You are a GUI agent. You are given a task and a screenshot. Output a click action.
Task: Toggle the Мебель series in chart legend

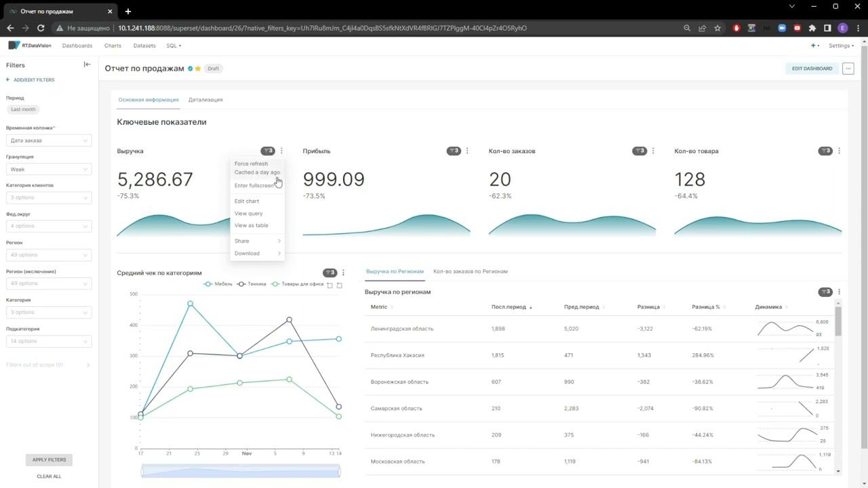[218, 284]
